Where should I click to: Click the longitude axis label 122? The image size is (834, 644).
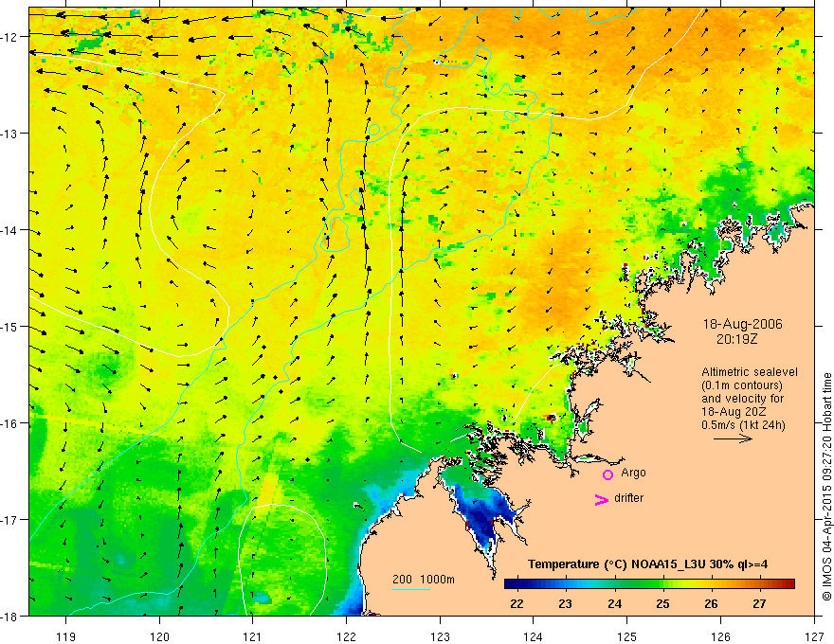(x=346, y=636)
